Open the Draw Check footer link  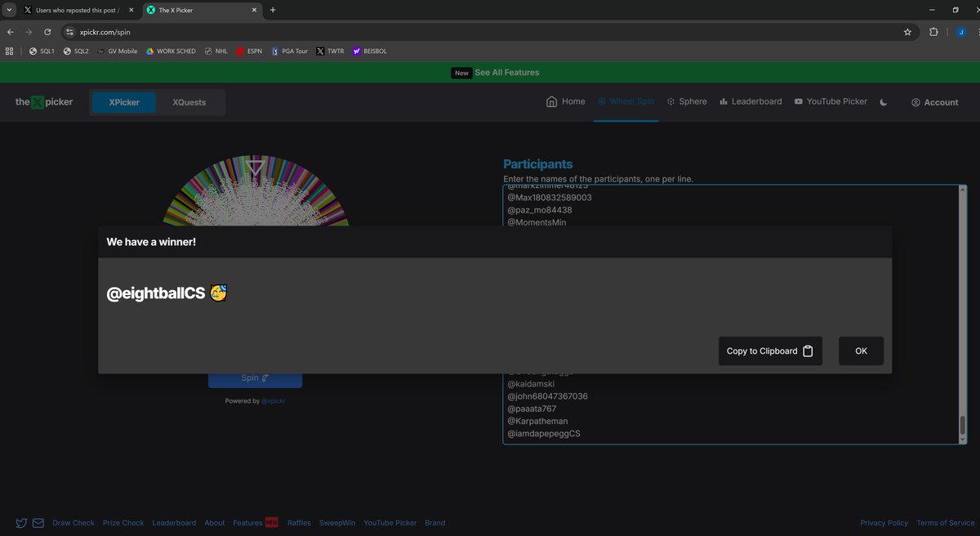click(73, 523)
